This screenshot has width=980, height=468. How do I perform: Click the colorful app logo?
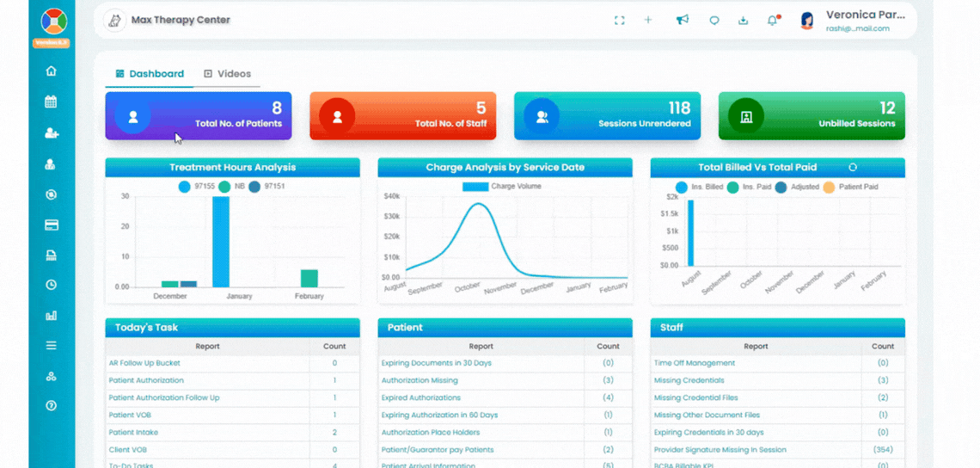coord(54,22)
